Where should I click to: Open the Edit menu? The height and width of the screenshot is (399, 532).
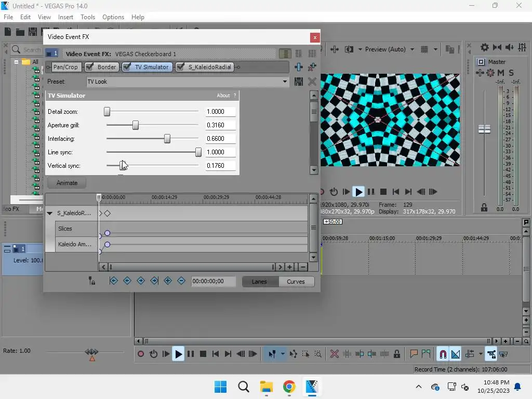25,17
